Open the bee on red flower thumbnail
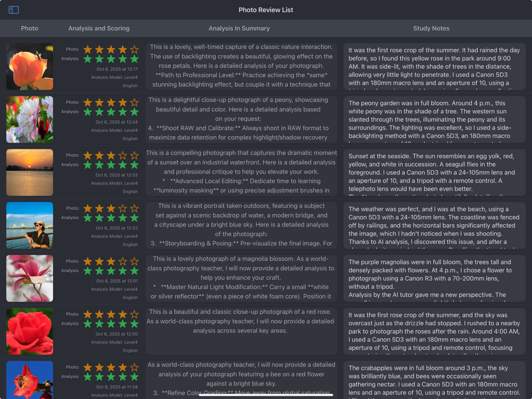This screenshot has height=399, width=532. click(29, 380)
